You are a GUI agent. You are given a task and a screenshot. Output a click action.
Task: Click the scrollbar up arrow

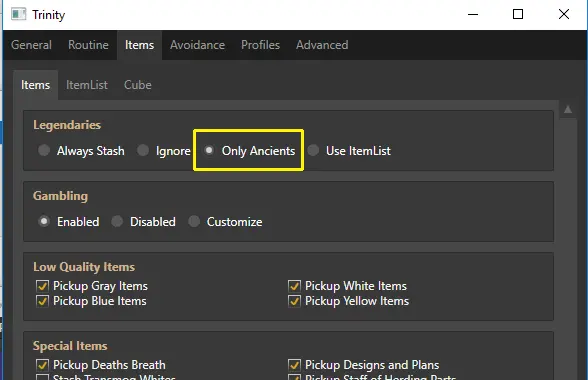(568, 110)
